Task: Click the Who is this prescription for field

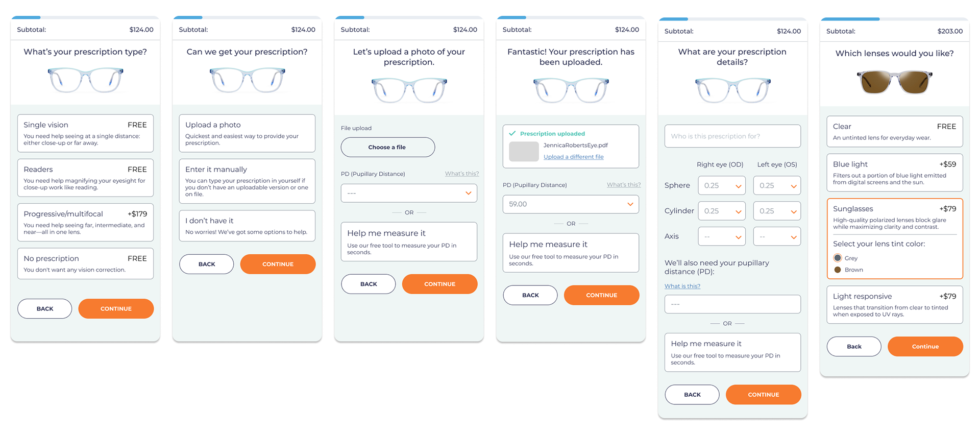Action: click(732, 136)
